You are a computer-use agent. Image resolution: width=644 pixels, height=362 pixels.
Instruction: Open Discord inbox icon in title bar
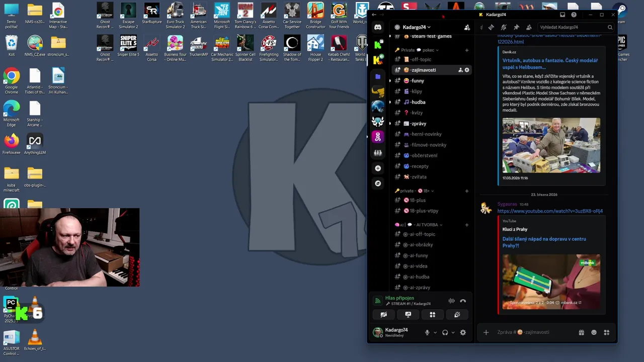coord(562,15)
